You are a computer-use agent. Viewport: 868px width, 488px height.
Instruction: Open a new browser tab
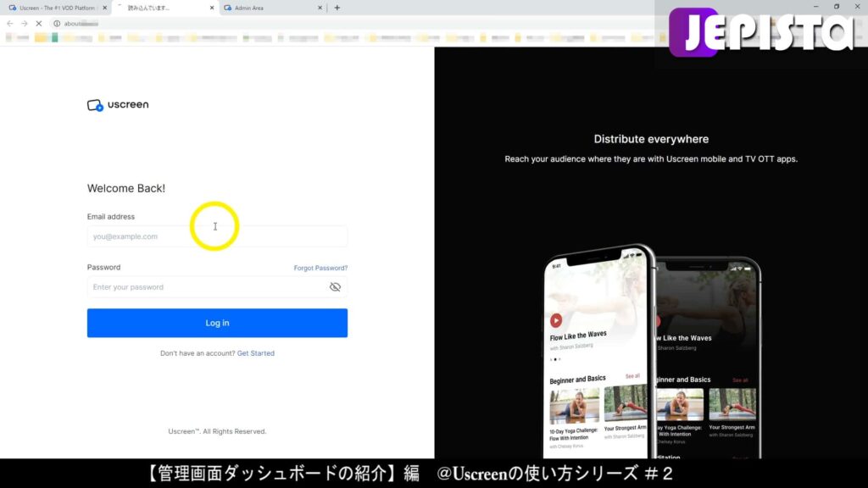(x=337, y=8)
